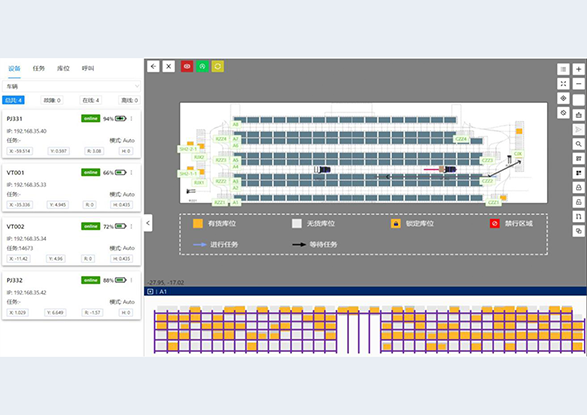This screenshot has width=587, height=415.
Task: Select the 离线: 0 filter chip
Action: coord(130,100)
